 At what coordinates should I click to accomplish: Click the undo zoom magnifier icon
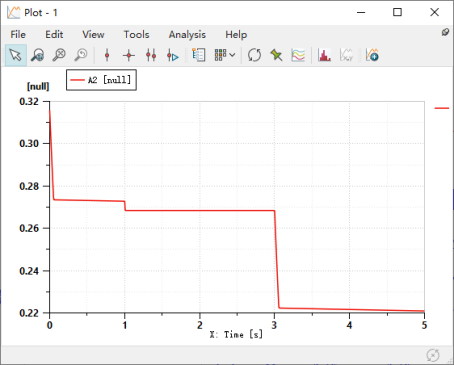tap(81, 55)
